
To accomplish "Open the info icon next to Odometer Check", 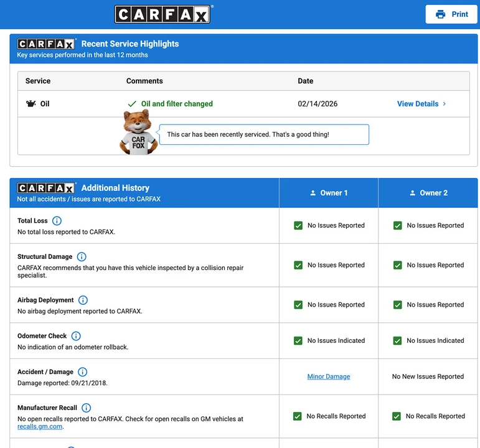I will pos(76,336).
